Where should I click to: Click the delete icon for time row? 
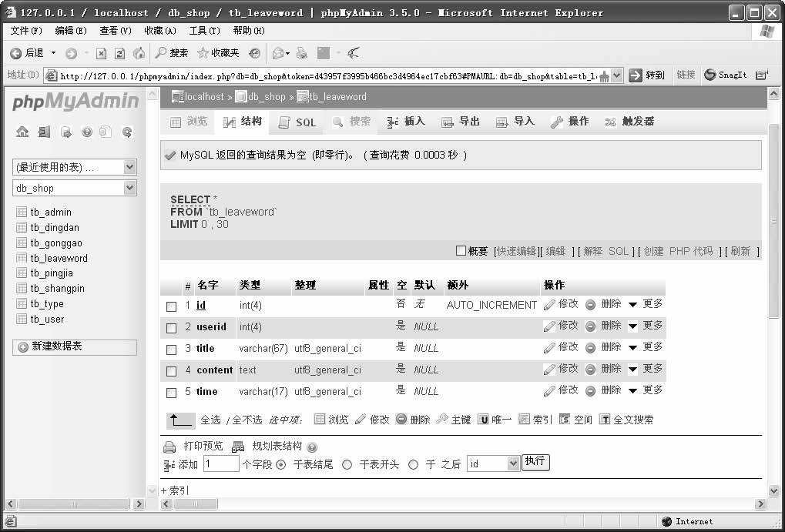(590, 391)
